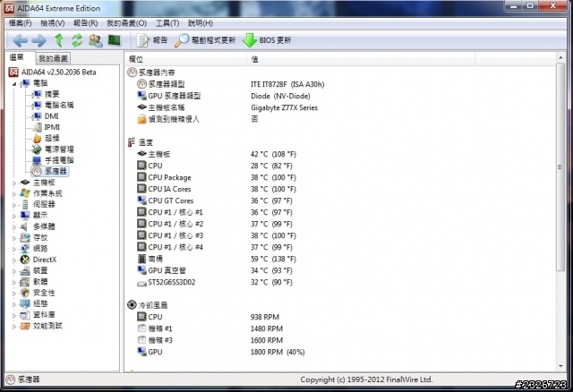This screenshot has width=573, height=392.
Task: Expand the 作業系統 tree node
Action: pos(14,194)
